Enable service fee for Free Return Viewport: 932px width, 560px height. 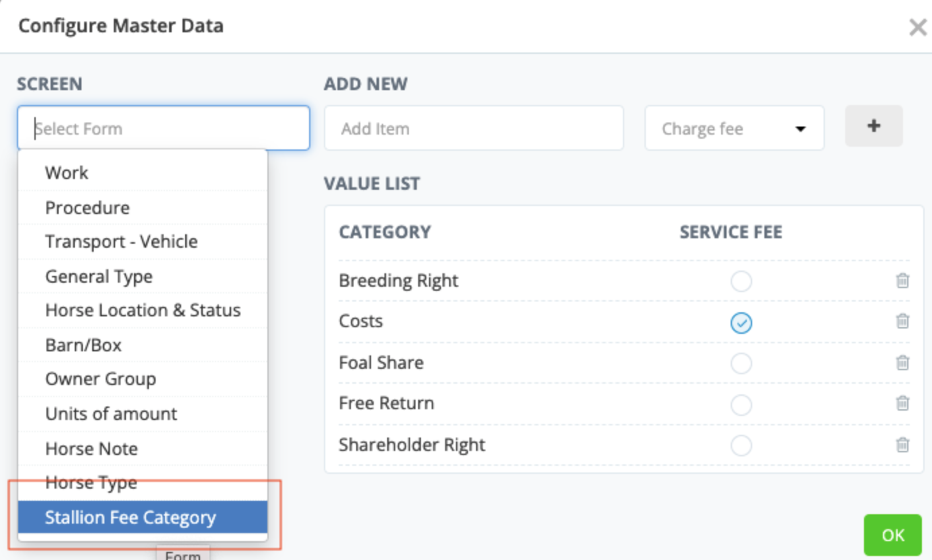pyautogui.click(x=741, y=405)
